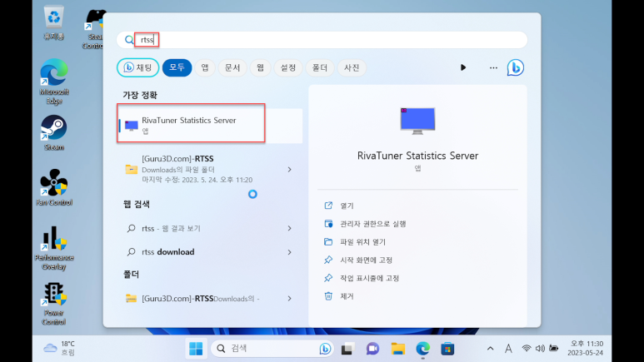Viewport: 644px width, 362px height.
Task: Expand the rtss download chevron
Action: (x=290, y=252)
